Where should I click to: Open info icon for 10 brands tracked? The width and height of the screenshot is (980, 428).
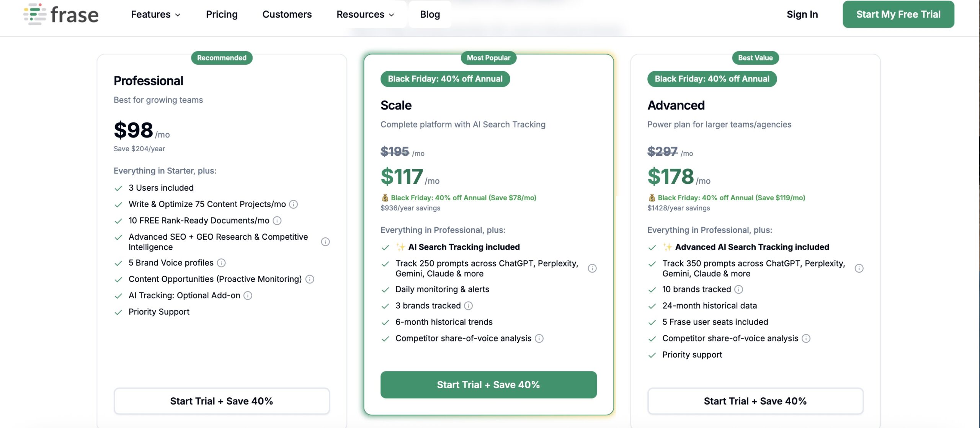pos(738,289)
